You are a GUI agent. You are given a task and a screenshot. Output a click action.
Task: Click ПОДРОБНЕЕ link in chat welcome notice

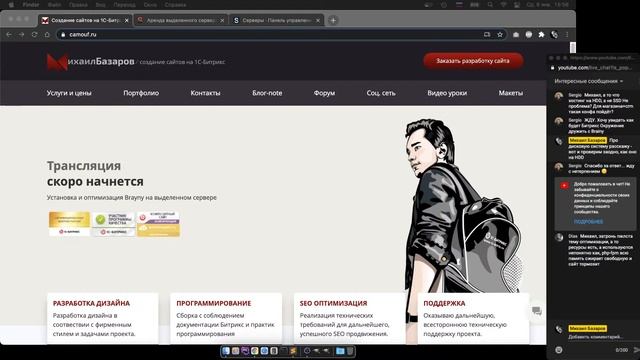(x=588, y=222)
